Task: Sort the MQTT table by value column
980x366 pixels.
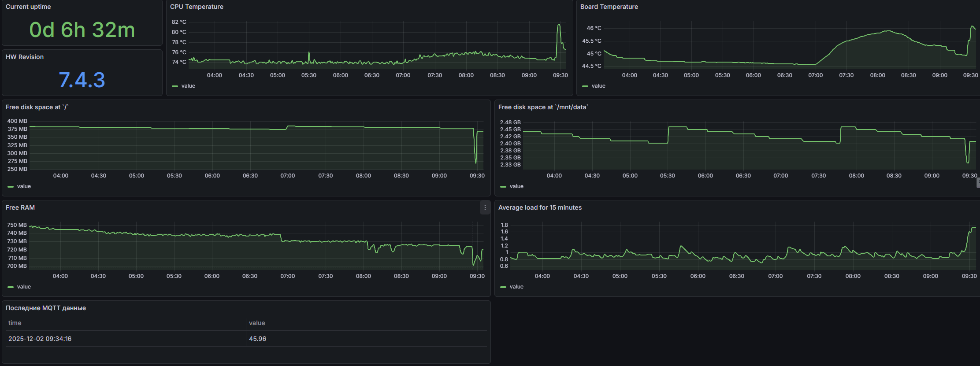Action: 257,323
